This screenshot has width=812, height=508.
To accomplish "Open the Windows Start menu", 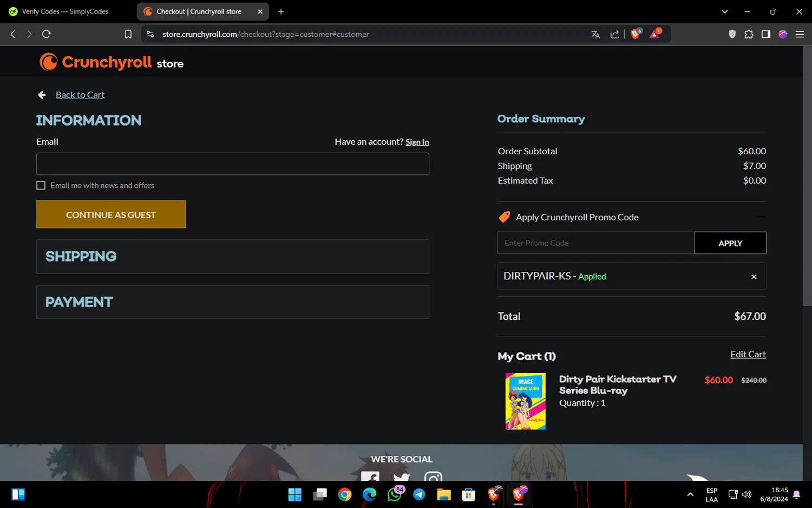I will [x=295, y=494].
